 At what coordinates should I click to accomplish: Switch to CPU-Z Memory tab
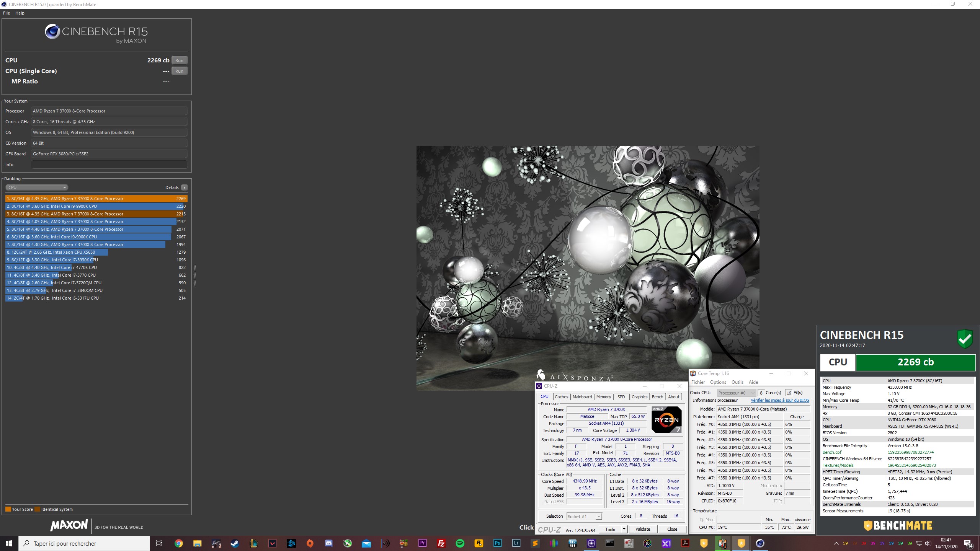(x=604, y=397)
